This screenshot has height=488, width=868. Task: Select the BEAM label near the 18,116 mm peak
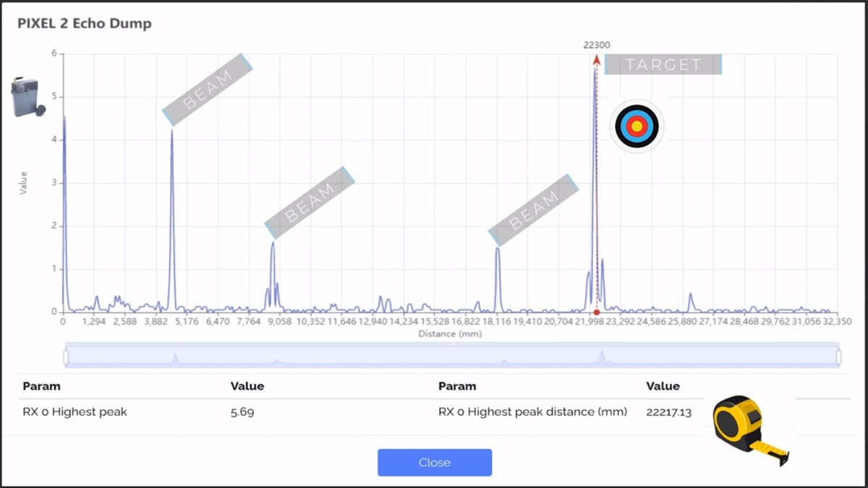coord(534,210)
